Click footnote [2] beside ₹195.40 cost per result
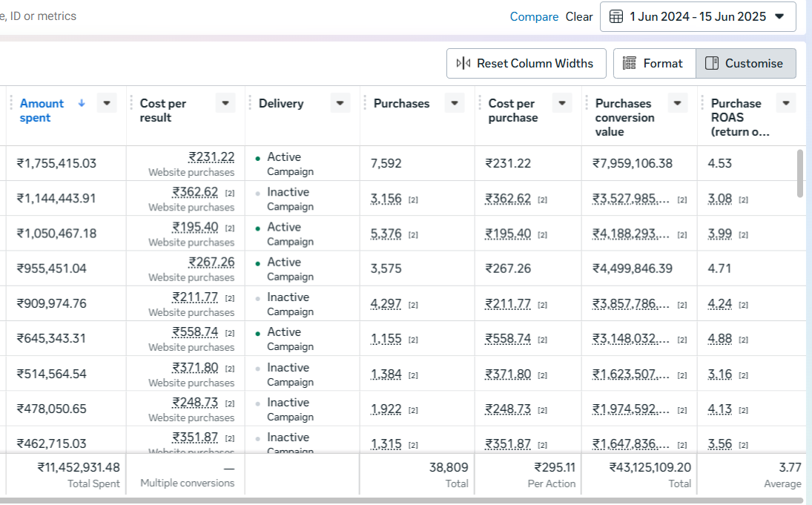 (230, 228)
